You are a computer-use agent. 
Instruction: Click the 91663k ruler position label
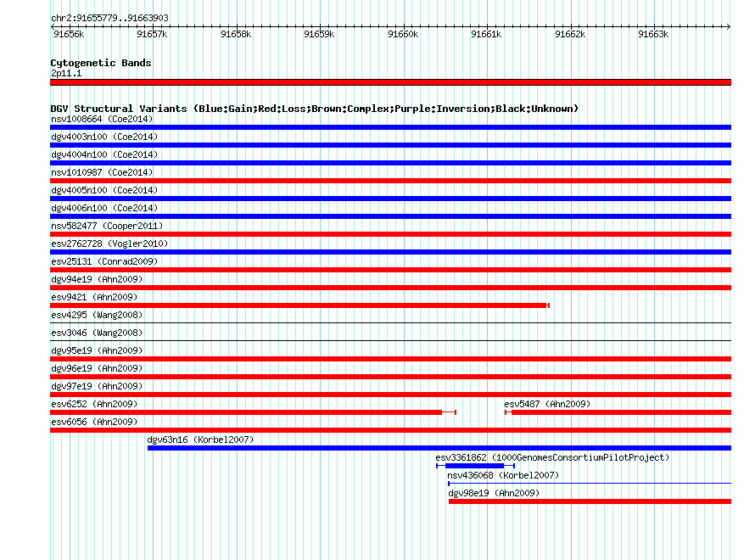(653, 34)
